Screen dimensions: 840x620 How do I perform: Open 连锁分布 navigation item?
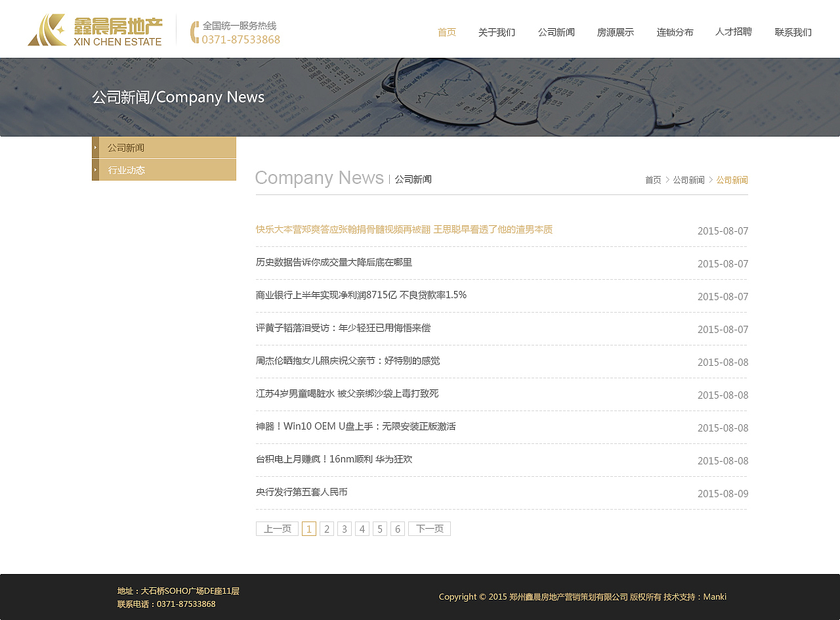(675, 32)
